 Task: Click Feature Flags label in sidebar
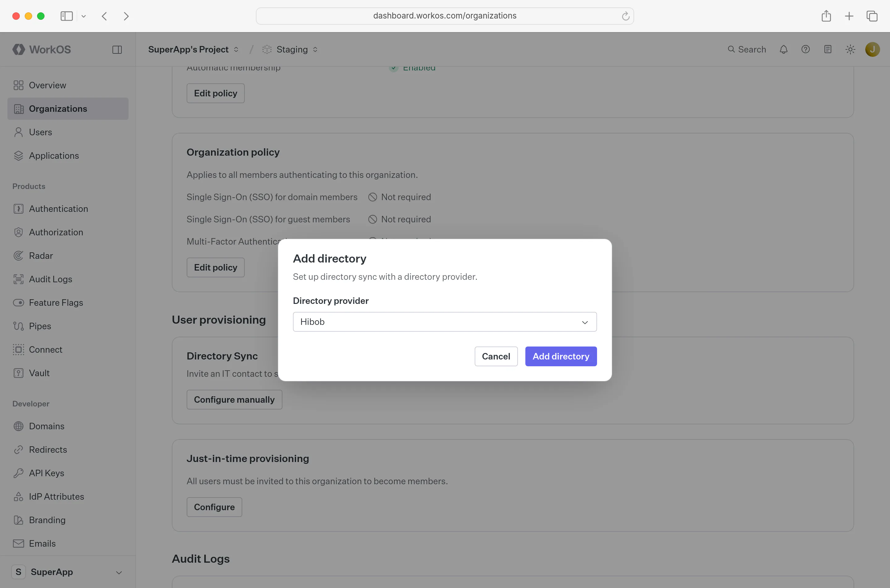[56, 303]
